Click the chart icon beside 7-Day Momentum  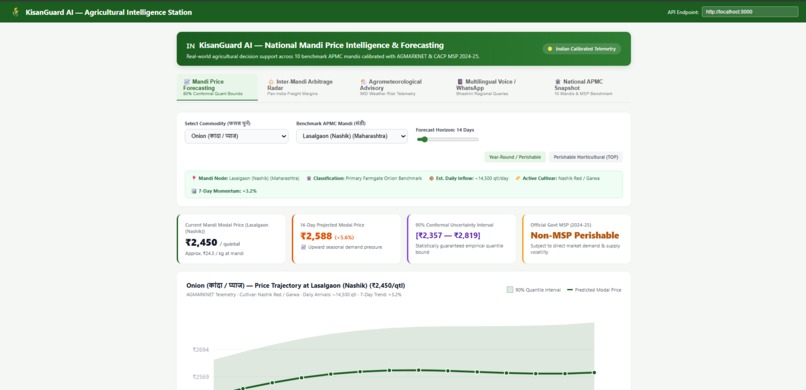tap(194, 191)
